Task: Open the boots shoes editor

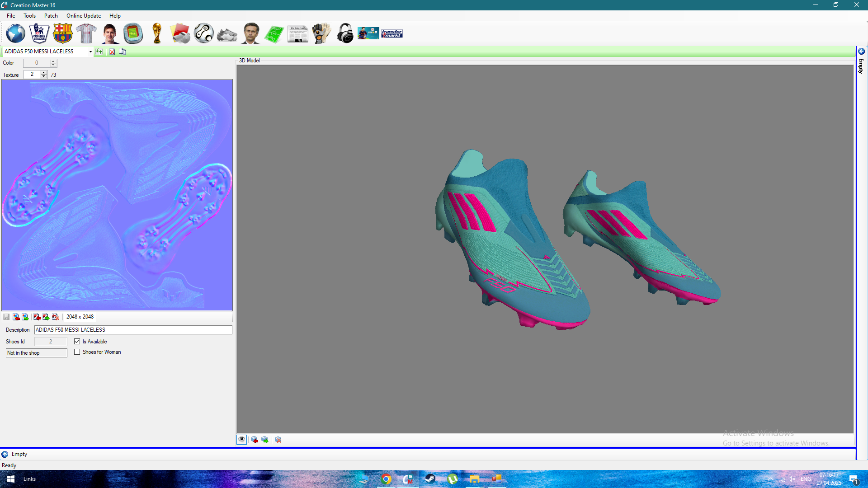Action: click(x=227, y=35)
